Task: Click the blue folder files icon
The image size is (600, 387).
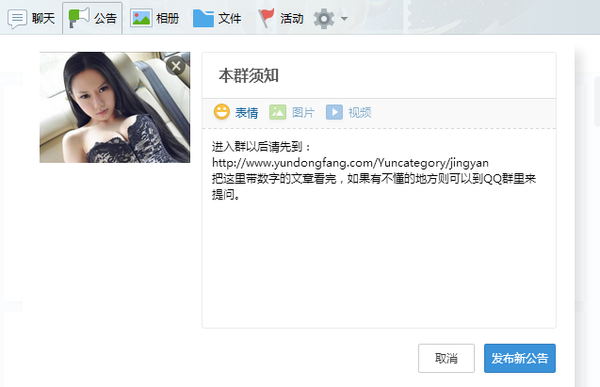Action: tap(203, 18)
